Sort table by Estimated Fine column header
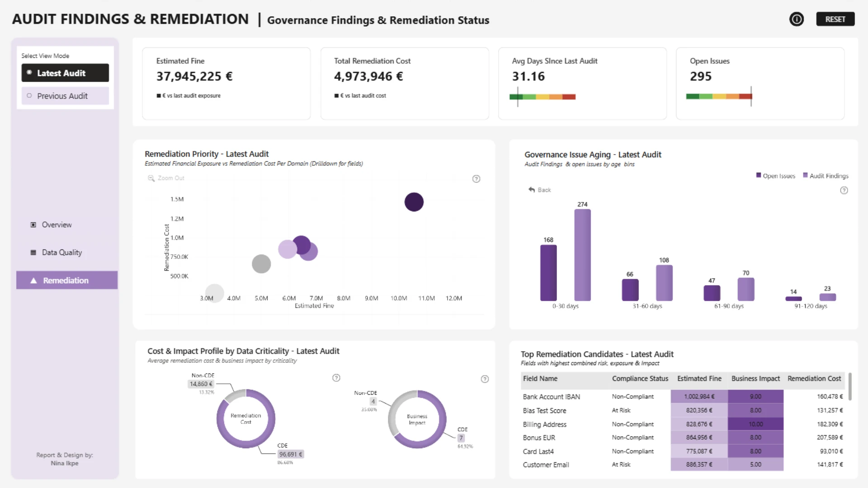 click(699, 379)
